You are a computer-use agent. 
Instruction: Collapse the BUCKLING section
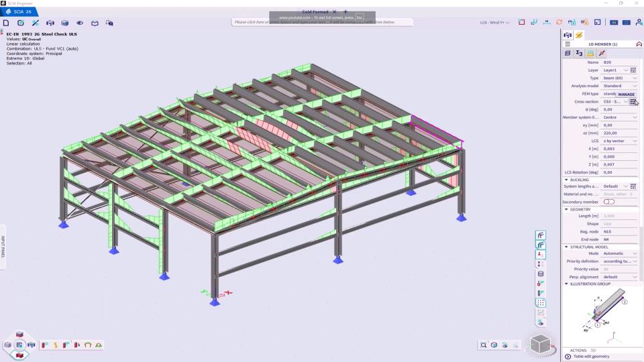(x=566, y=180)
